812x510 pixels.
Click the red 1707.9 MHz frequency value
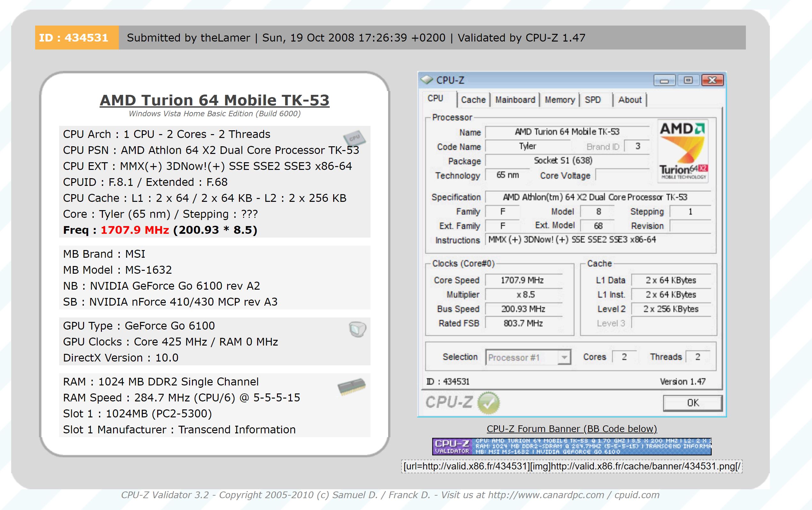click(x=135, y=230)
